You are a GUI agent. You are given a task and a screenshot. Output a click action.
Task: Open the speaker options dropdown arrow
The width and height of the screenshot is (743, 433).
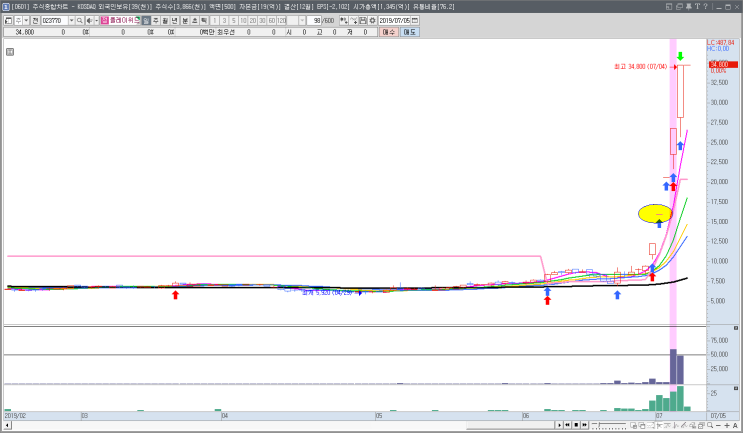click(96, 20)
